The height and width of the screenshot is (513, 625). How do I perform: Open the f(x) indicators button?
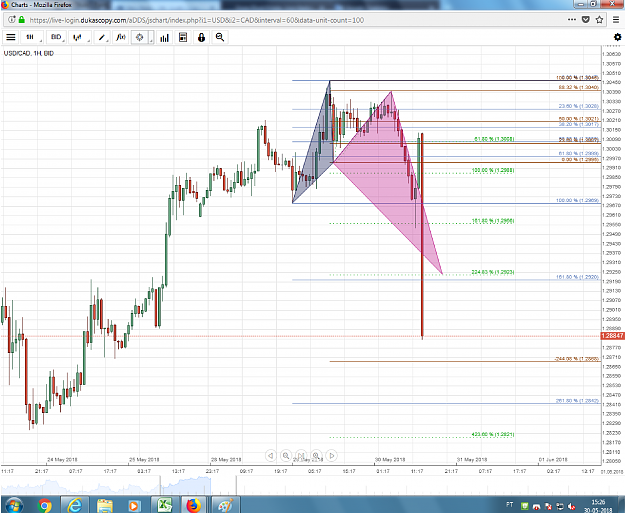[120, 37]
